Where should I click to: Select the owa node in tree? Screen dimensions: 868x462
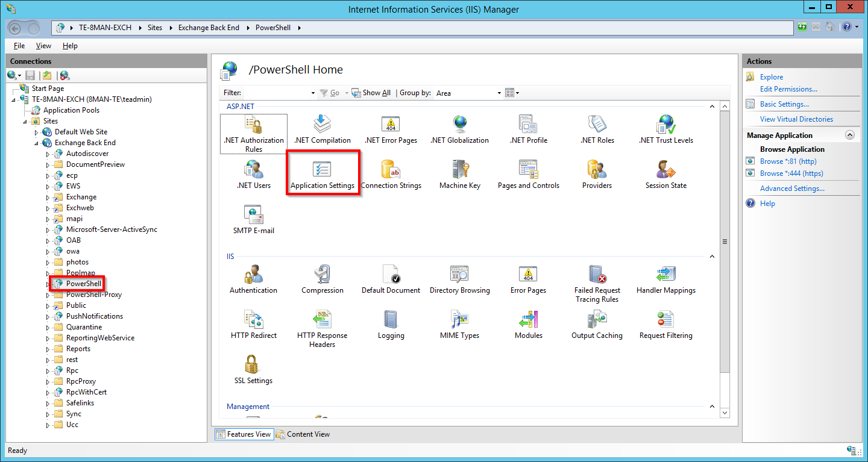point(72,251)
